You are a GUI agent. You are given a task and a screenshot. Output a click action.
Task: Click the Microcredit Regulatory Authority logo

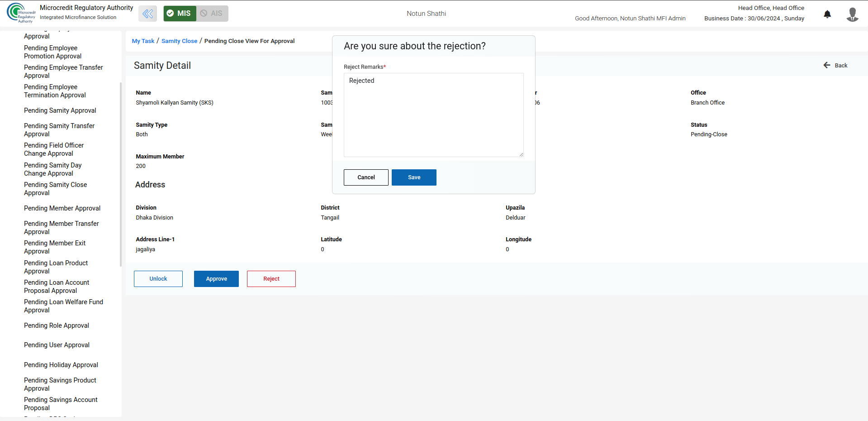pyautogui.click(x=21, y=13)
